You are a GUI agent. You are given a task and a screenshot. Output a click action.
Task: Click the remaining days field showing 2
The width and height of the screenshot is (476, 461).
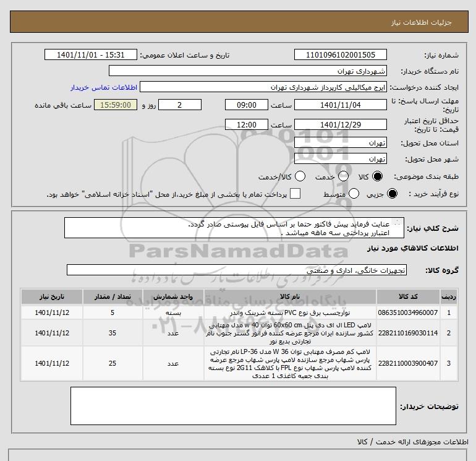pyautogui.click(x=180, y=105)
